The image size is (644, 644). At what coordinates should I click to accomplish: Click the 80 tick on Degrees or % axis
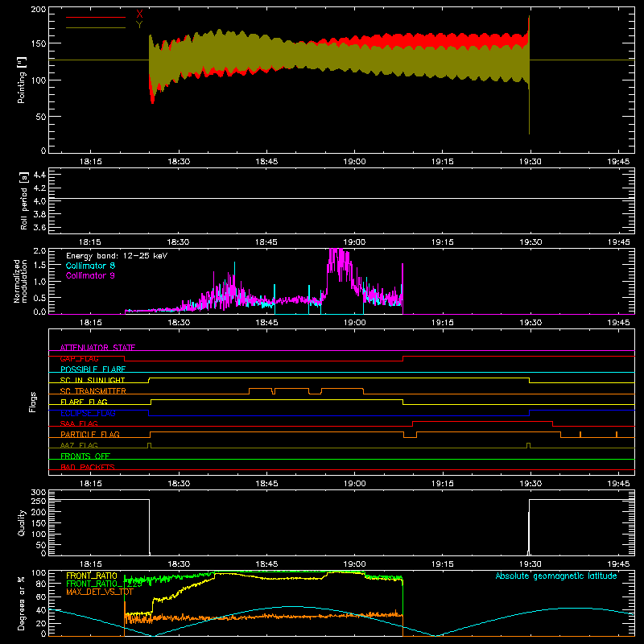point(42,584)
